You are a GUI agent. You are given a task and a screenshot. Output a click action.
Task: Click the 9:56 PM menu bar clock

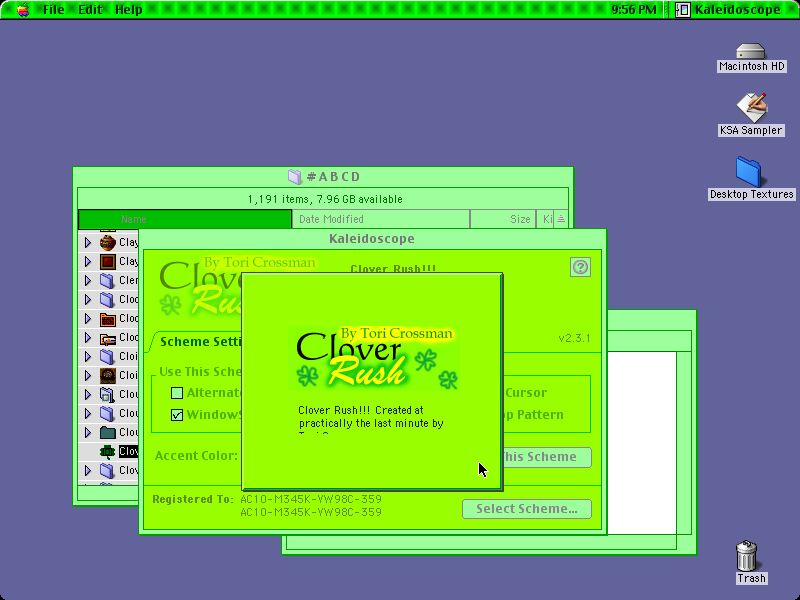pos(634,9)
